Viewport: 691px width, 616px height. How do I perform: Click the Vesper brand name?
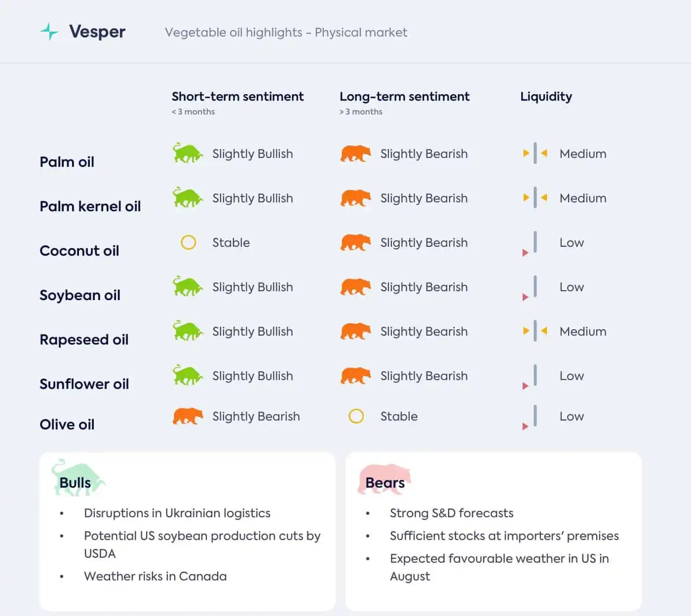point(97,32)
